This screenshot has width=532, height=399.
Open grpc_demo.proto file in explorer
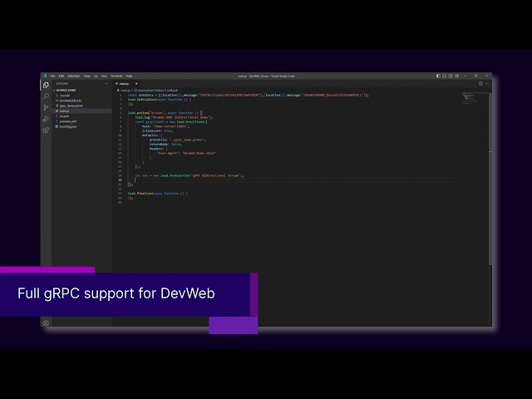(71, 106)
